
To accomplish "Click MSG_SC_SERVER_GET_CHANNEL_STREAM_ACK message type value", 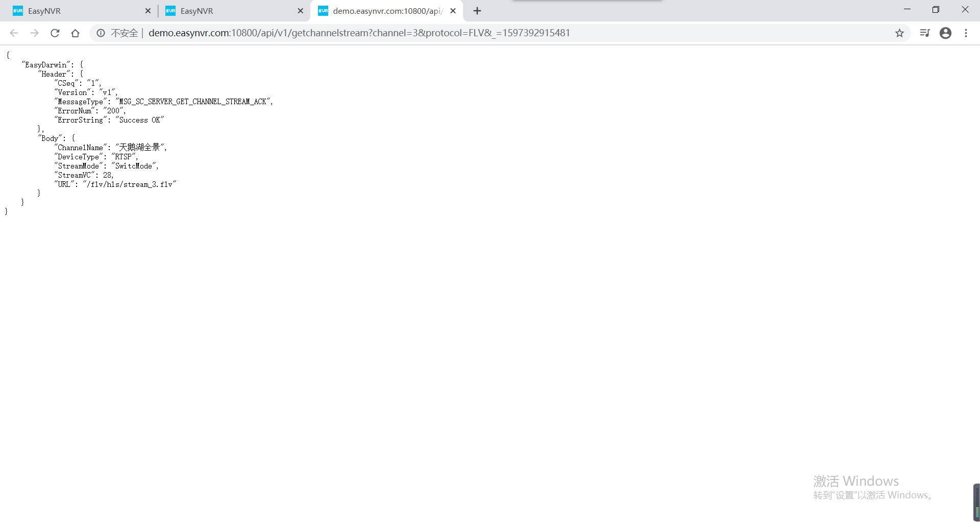I will (x=193, y=102).
